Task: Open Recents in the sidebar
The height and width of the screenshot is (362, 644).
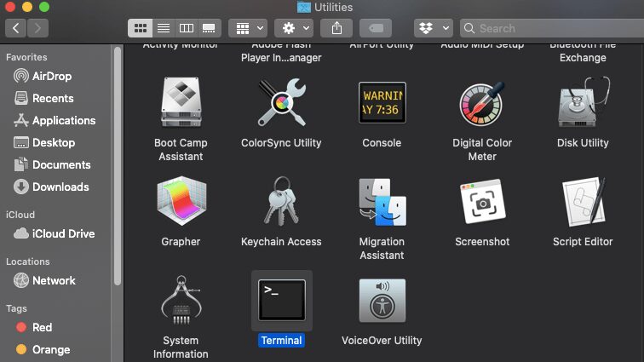Action: coord(44,98)
